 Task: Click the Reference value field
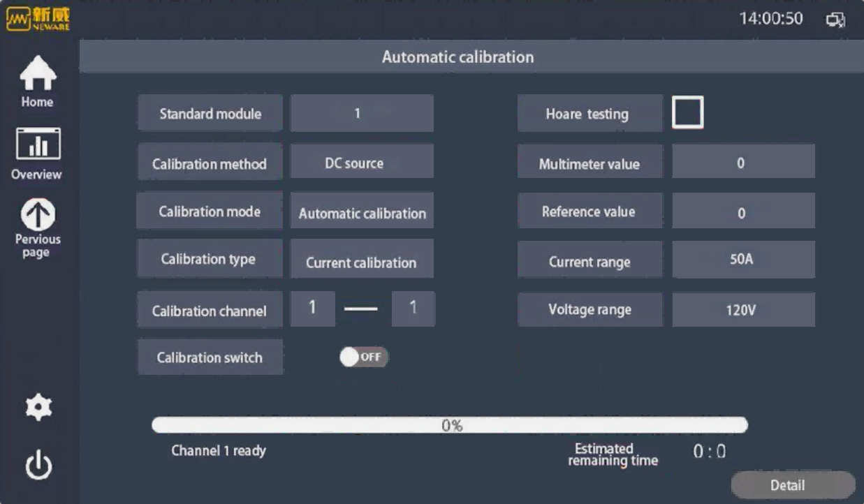point(743,211)
